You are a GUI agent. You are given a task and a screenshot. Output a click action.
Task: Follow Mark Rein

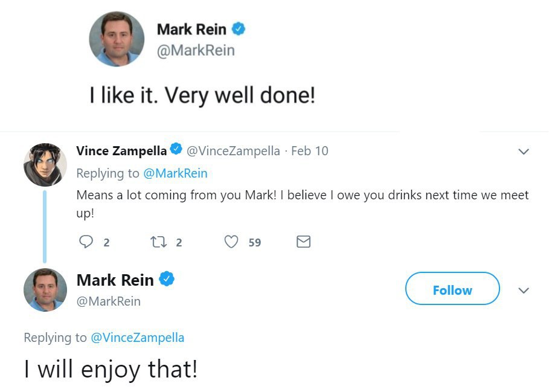click(x=452, y=290)
